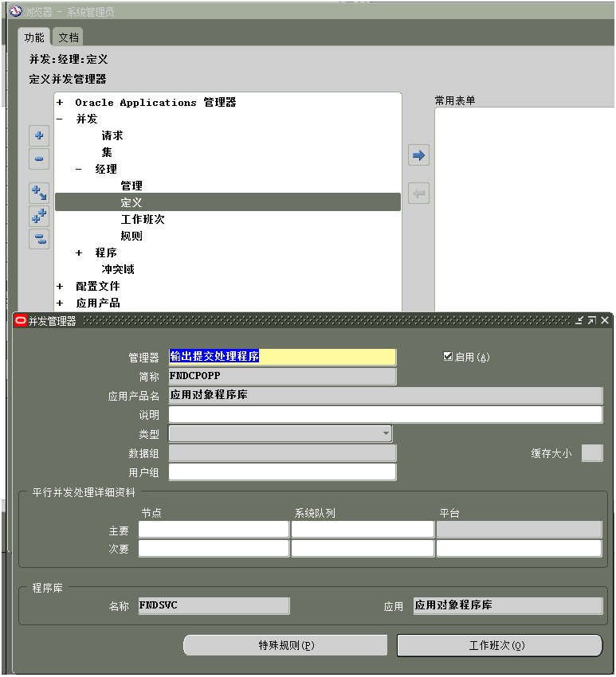Image resolution: width=616 pixels, height=677 pixels.
Task: Select 规则 in the navigator tree
Action: tap(131, 237)
